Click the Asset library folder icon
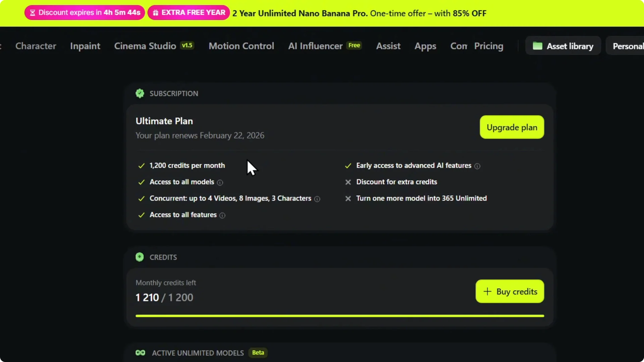 tap(538, 46)
